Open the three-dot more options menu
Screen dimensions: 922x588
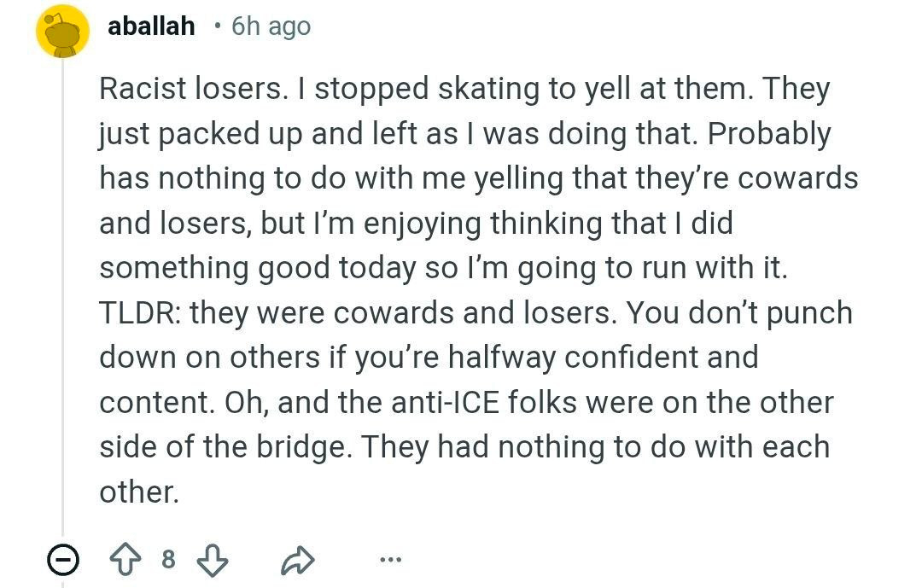point(389,560)
